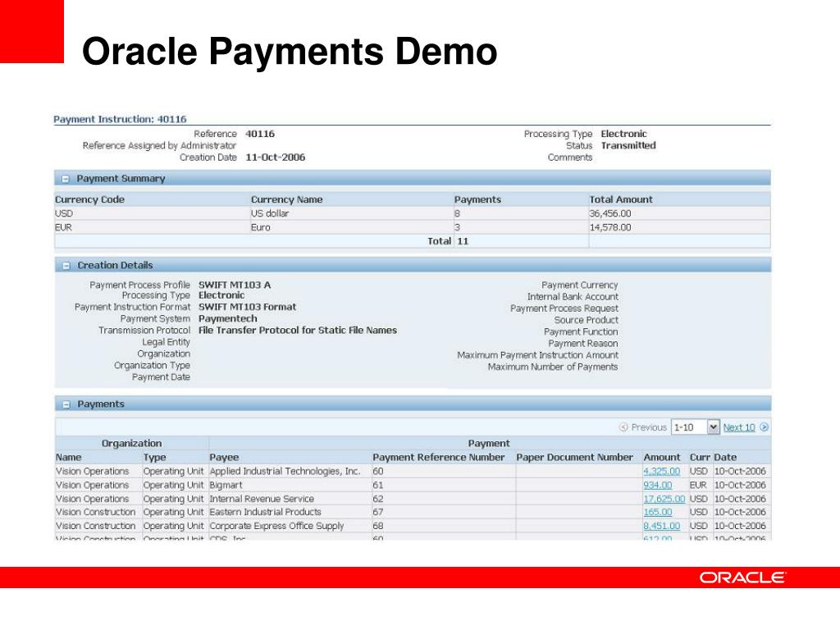The width and height of the screenshot is (840, 630).
Task: Collapse the Creation Details section
Action: [x=66, y=266]
